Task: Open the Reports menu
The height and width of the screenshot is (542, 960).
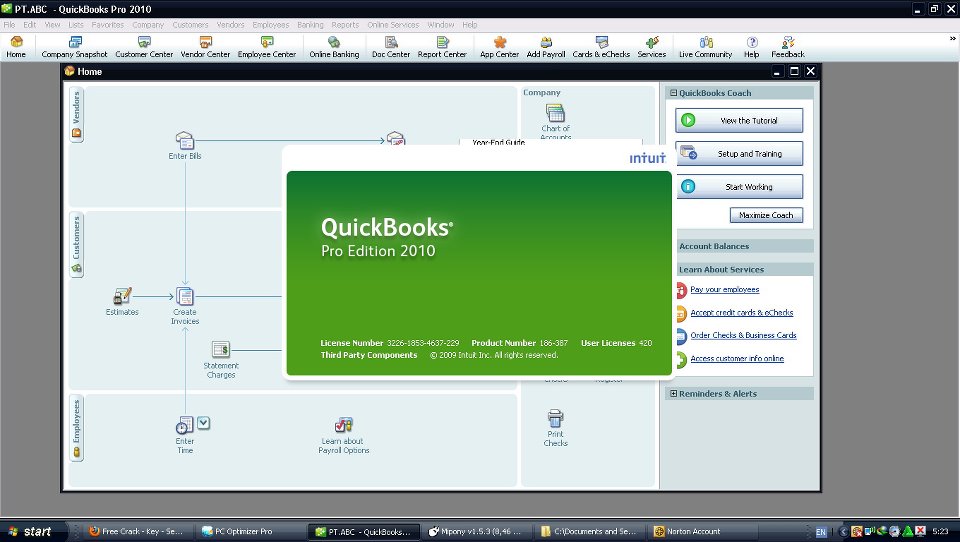Action: click(345, 25)
